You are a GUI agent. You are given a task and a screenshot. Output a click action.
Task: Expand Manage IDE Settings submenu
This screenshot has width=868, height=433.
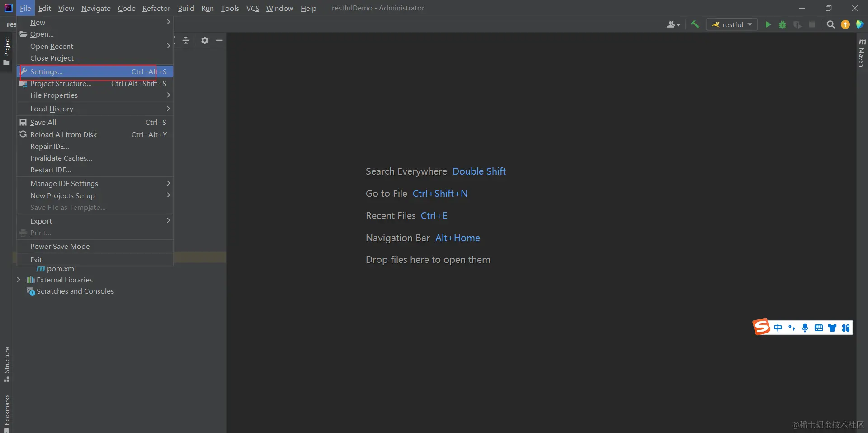click(95, 183)
